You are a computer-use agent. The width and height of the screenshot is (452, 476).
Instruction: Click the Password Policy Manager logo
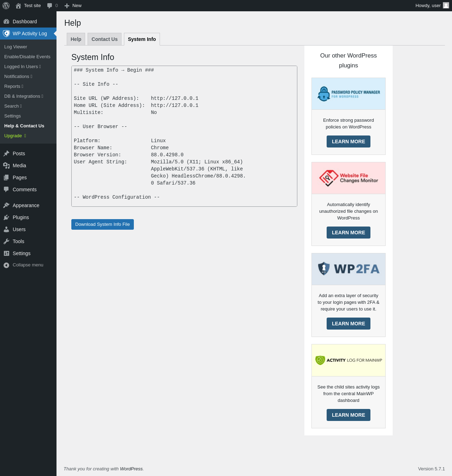click(x=349, y=94)
